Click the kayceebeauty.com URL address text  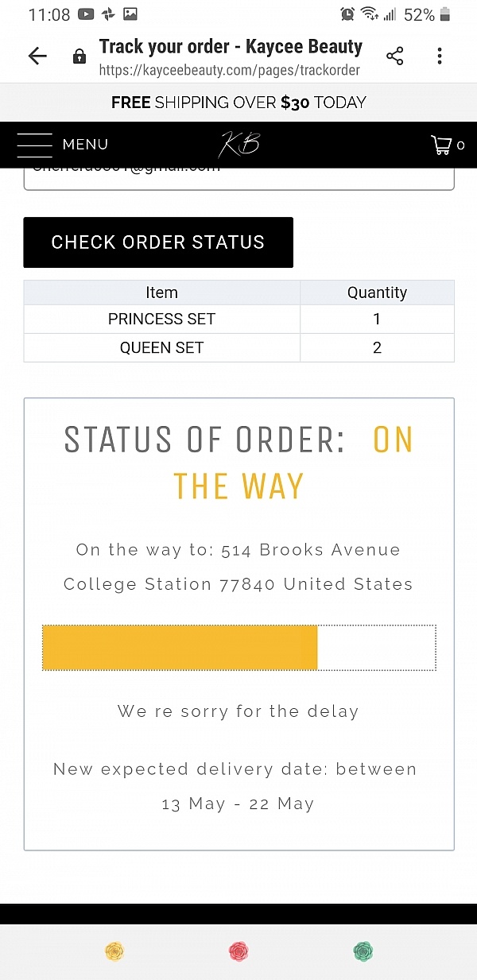(229, 70)
